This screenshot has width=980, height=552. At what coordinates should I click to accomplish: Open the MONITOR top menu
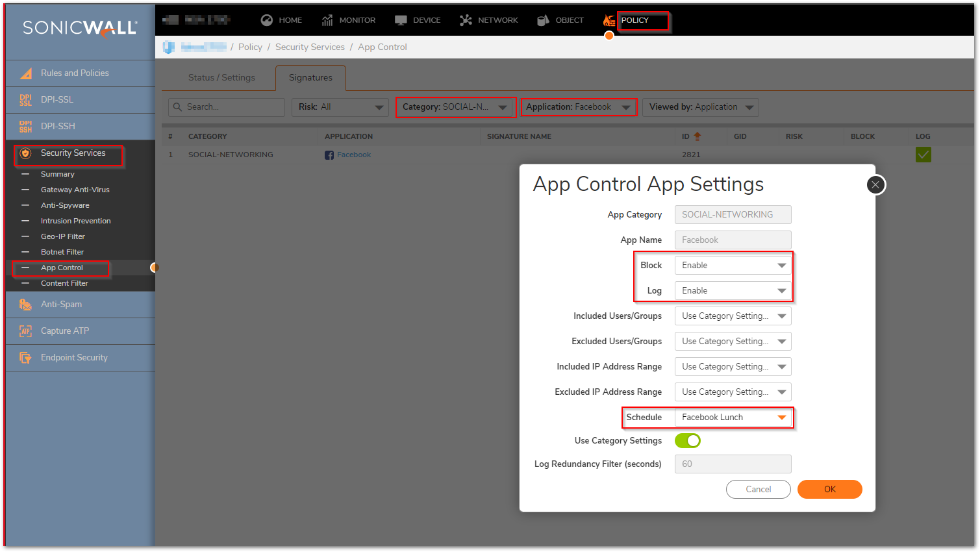(x=357, y=20)
